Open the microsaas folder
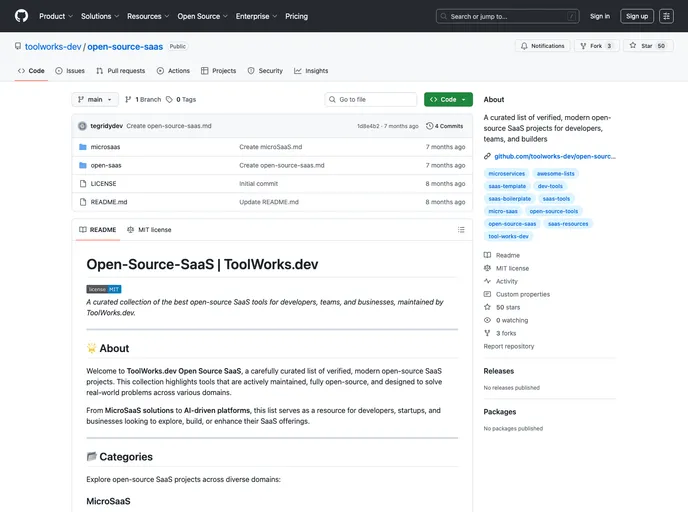688x512 pixels. [105, 147]
